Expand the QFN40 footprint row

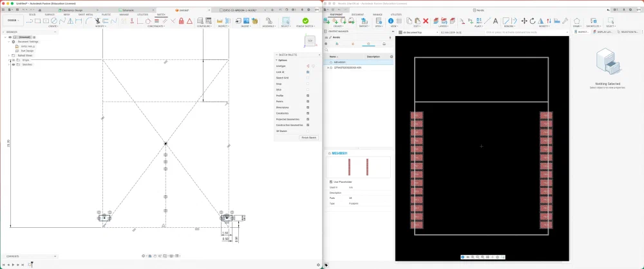(328, 68)
